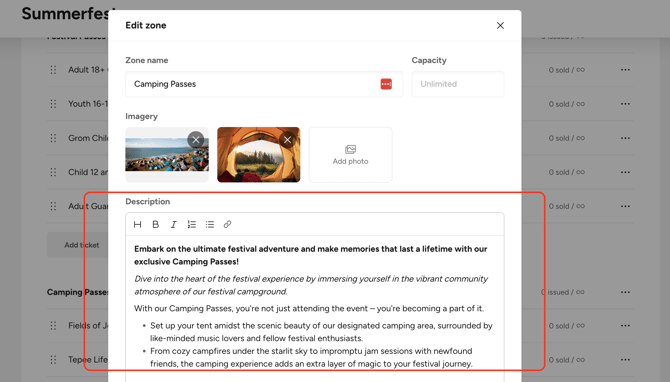Viewport: 670px width, 382px height.
Task: Click the 'From cozy campfires' bullet
Action: (311, 357)
